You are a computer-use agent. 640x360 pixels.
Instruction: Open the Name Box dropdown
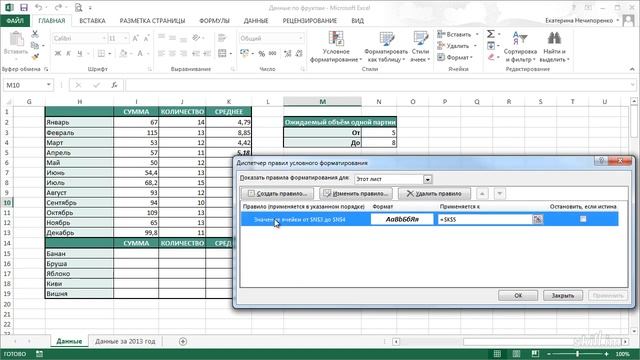(x=49, y=85)
